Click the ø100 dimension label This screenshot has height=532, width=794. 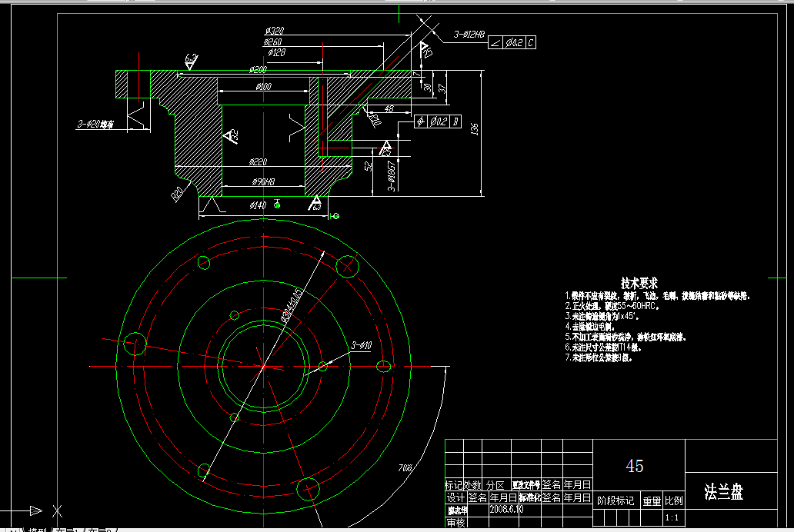click(263, 87)
